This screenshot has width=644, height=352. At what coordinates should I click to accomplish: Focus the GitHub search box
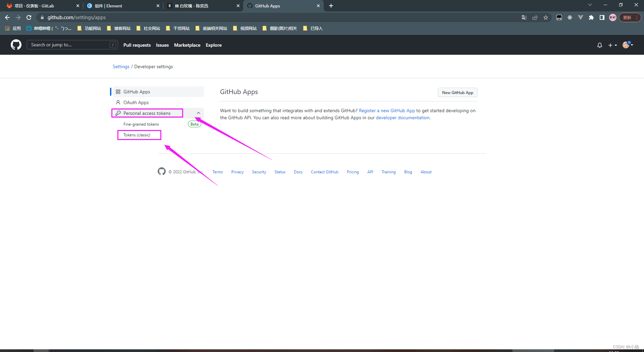[x=72, y=45]
